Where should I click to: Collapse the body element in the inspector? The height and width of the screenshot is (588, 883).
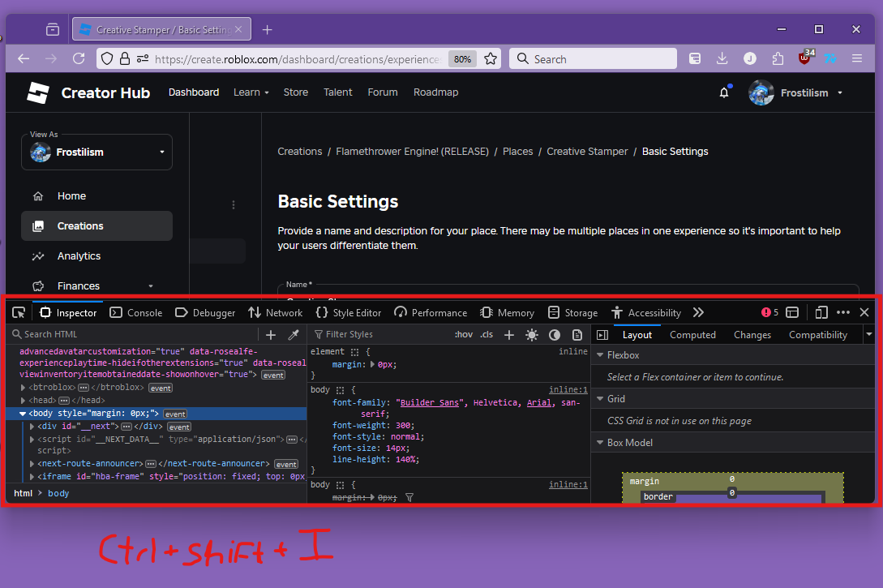point(23,413)
